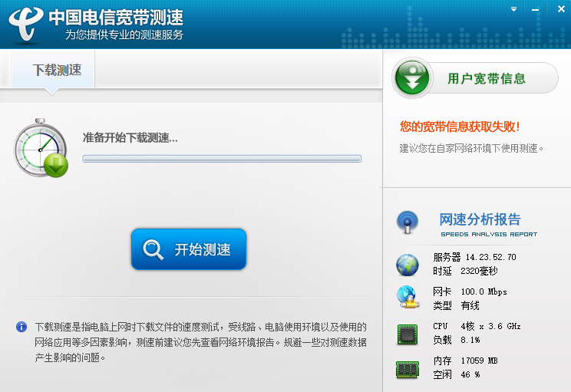Select latency value 2320毫秒
The height and width of the screenshot is (392, 571).
479,271
